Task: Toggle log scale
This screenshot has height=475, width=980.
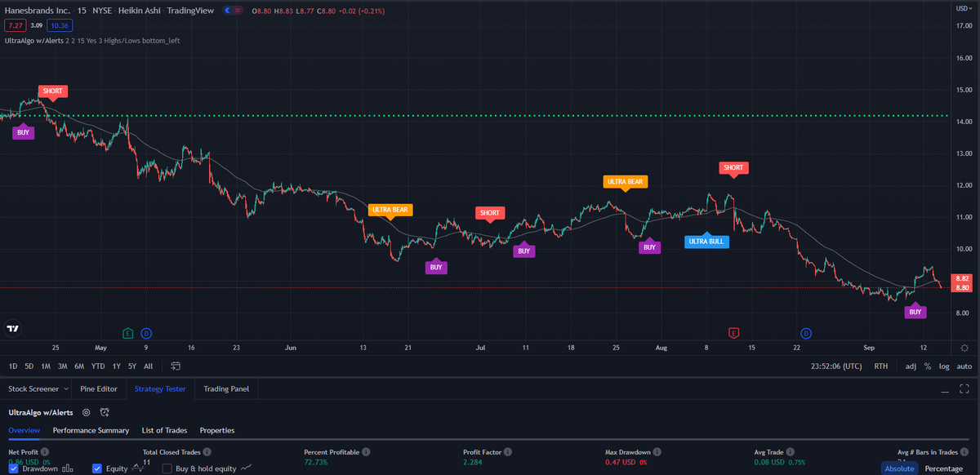Action: point(944,366)
